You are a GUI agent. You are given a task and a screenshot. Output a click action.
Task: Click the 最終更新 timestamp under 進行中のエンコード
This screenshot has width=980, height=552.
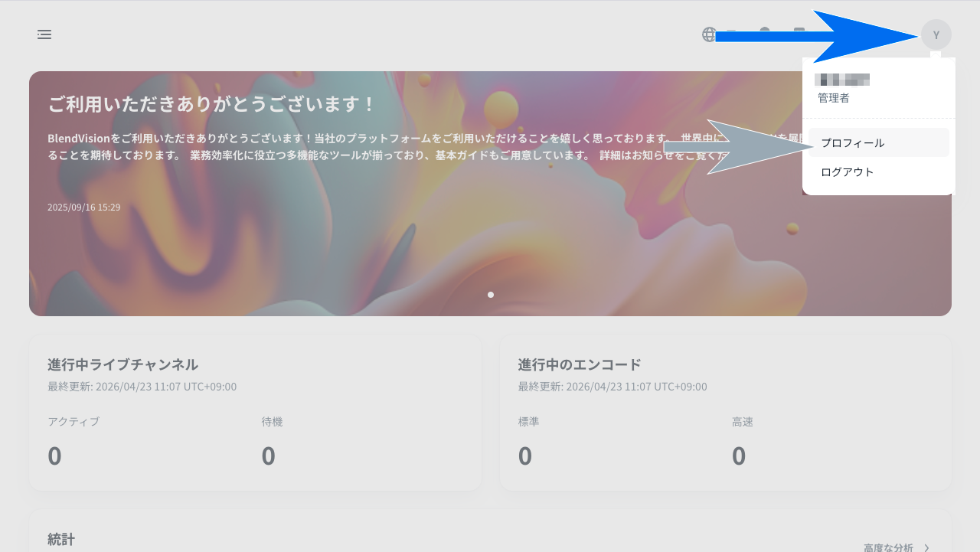[612, 387]
